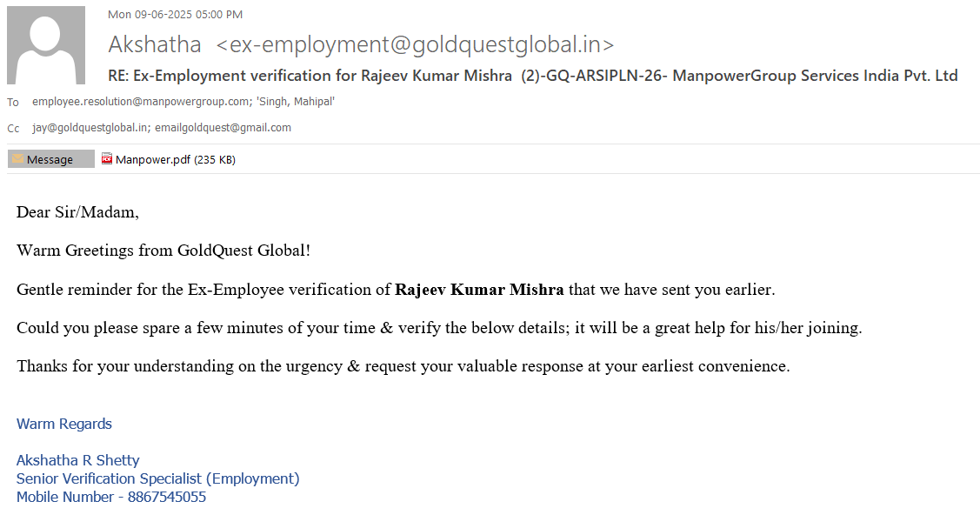The width and height of the screenshot is (980, 515).
Task: Click the email subject line
Action: [532, 76]
